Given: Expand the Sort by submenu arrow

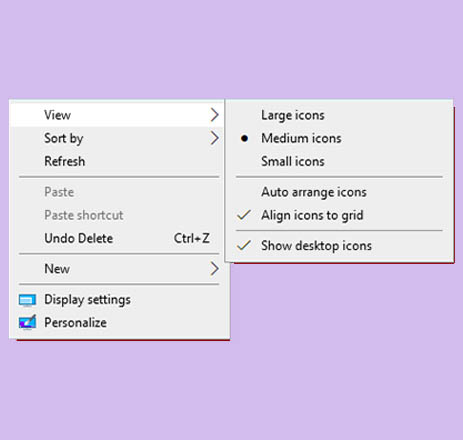Looking at the screenshot, I should click(x=215, y=138).
